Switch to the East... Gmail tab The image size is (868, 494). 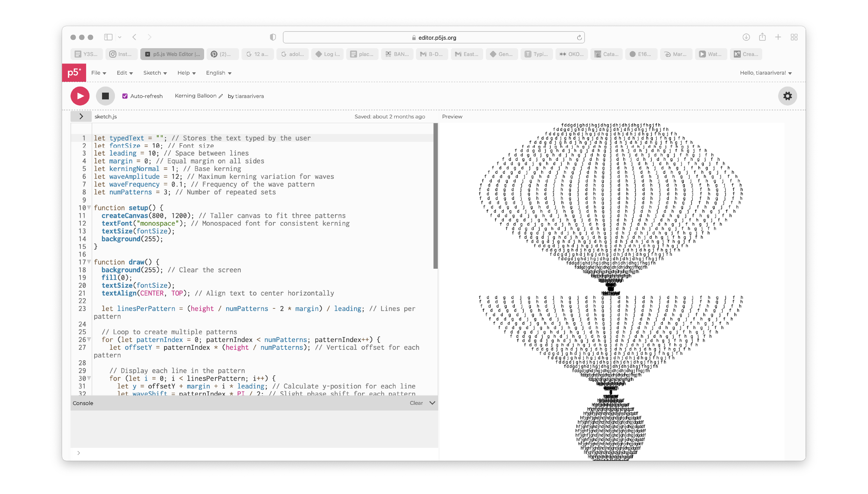467,54
